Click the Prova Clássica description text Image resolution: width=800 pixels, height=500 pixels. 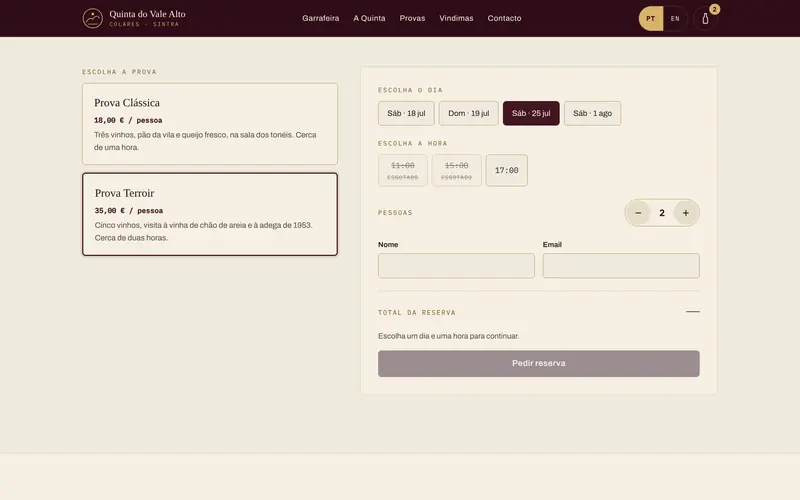[x=205, y=141]
